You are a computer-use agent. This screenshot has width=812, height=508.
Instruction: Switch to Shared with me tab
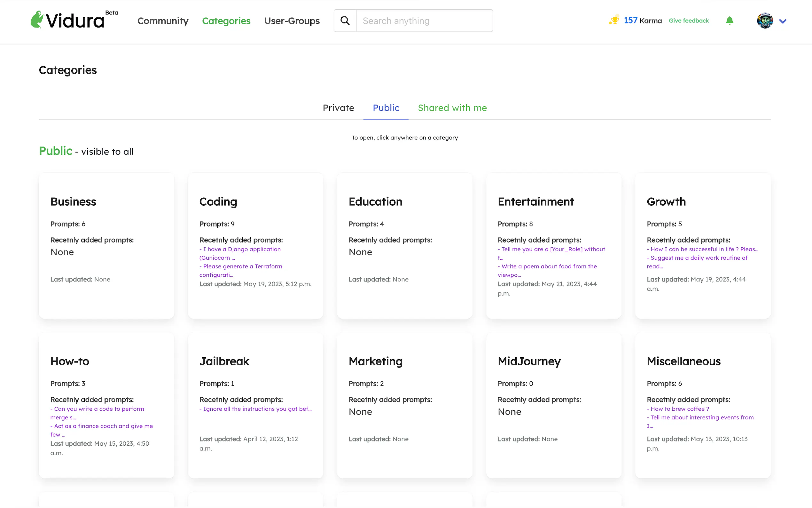[x=452, y=108]
